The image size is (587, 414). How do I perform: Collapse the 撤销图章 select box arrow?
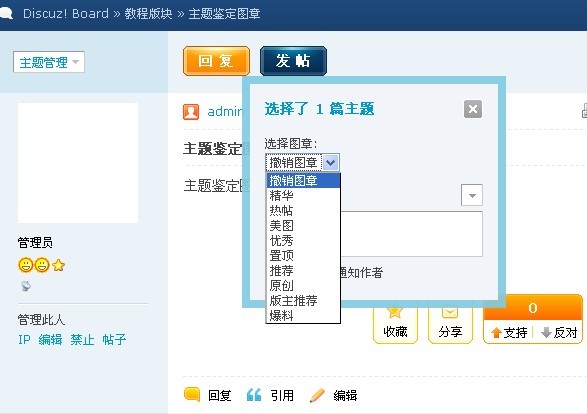pos(331,162)
